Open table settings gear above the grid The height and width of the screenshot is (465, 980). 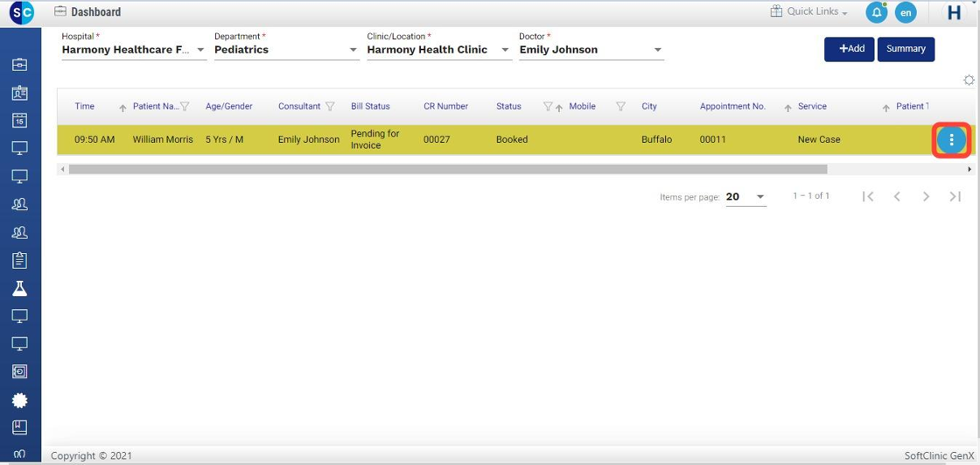tap(969, 80)
